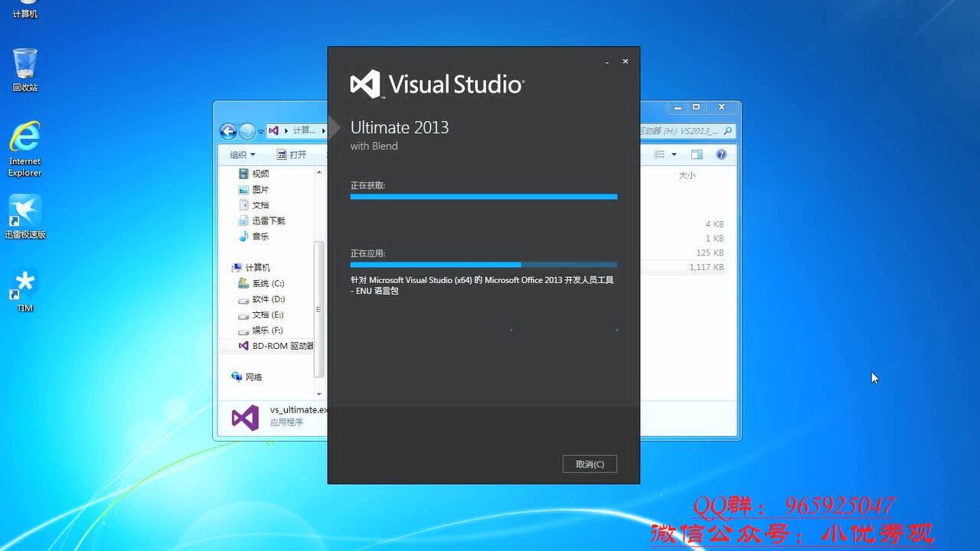Screen dimensions: 980x551
Task: Click the 打开 toolbar menu item
Action: 293,154
